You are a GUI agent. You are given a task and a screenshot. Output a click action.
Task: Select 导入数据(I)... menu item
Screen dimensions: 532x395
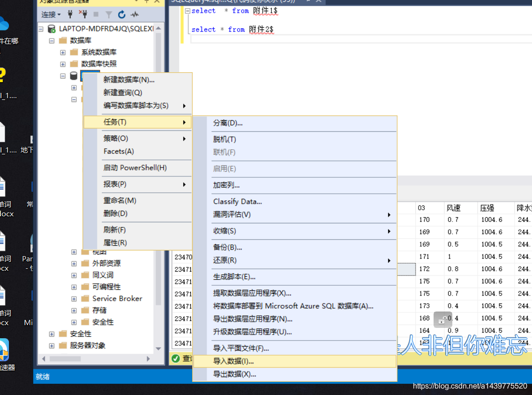coord(294,361)
